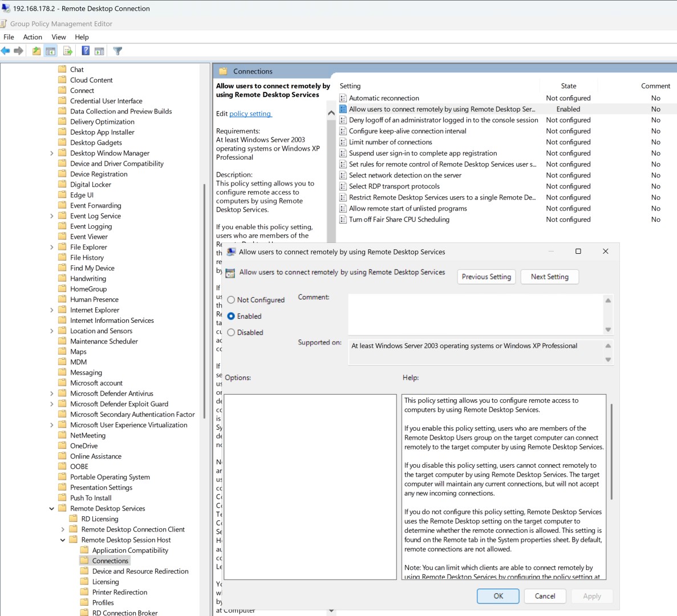Click the Connections folder icon in header bar
The image size is (677, 616).
[x=223, y=71]
